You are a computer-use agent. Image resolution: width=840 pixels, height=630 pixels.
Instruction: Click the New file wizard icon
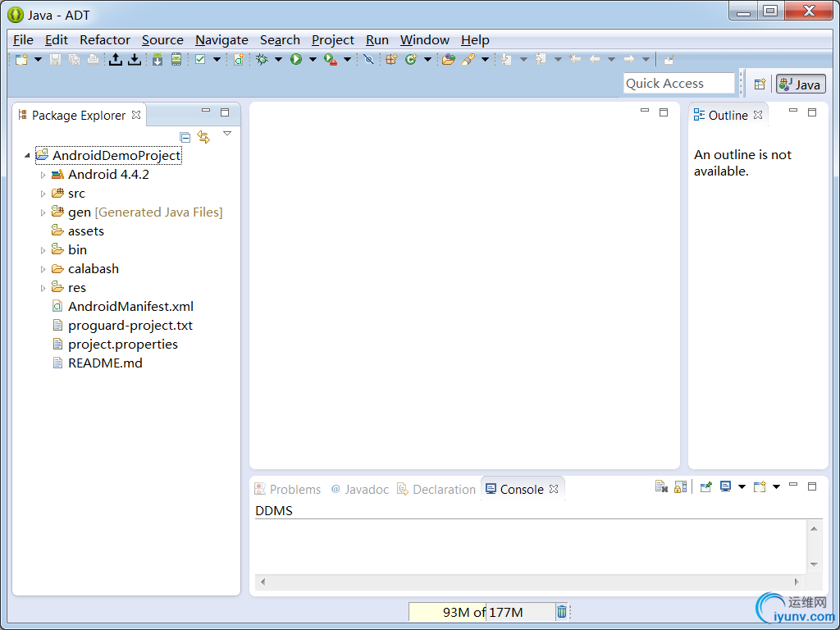[x=21, y=59]
